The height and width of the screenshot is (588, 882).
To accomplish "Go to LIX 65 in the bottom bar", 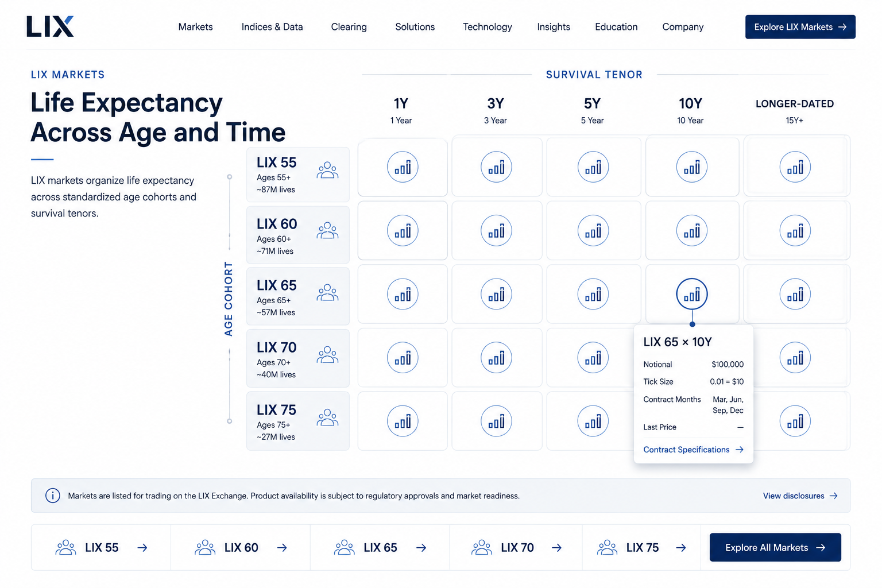I will pyautogui.click(x=380, y=548).
